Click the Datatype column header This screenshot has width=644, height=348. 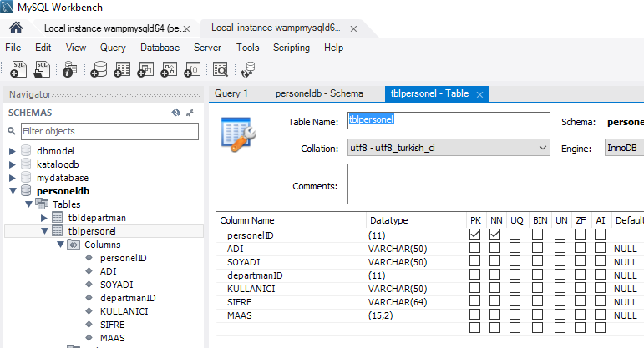388,220
